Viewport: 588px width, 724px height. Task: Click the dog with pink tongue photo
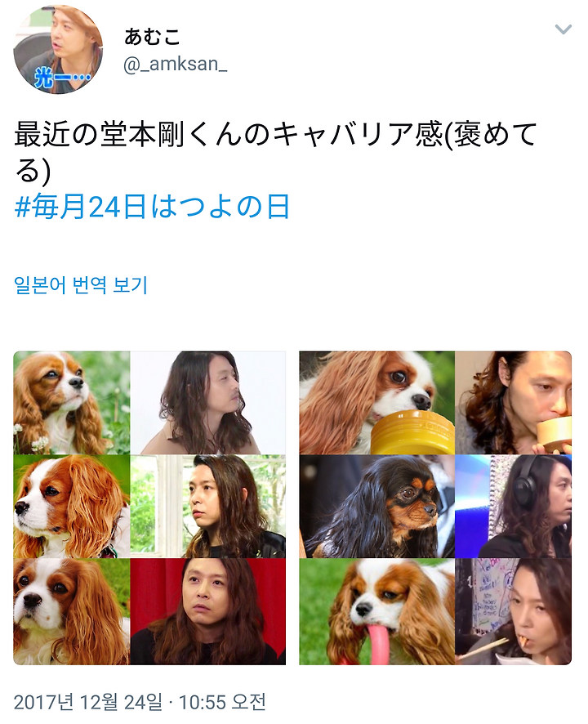pyautogui.click(x=376, y=612)
